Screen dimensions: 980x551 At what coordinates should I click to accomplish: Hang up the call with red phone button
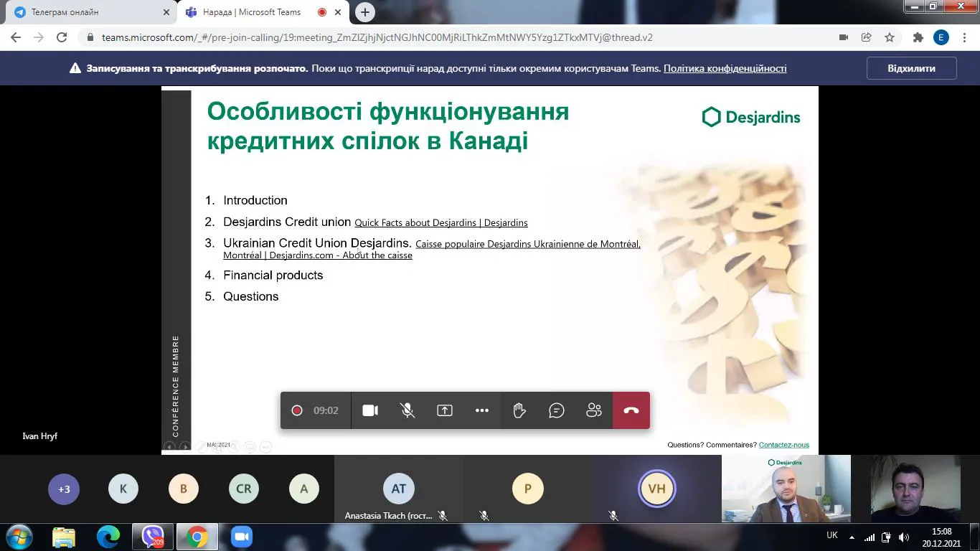(631, 410)
